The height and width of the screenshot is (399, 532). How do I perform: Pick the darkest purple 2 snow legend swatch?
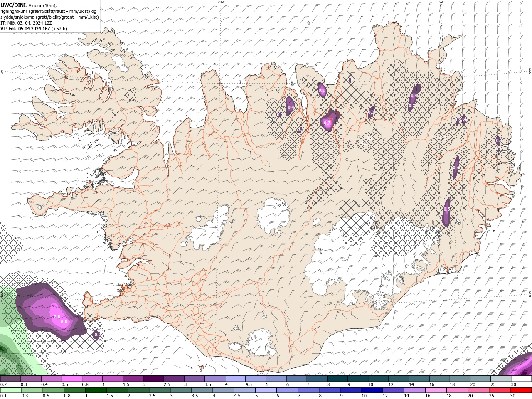153,379
